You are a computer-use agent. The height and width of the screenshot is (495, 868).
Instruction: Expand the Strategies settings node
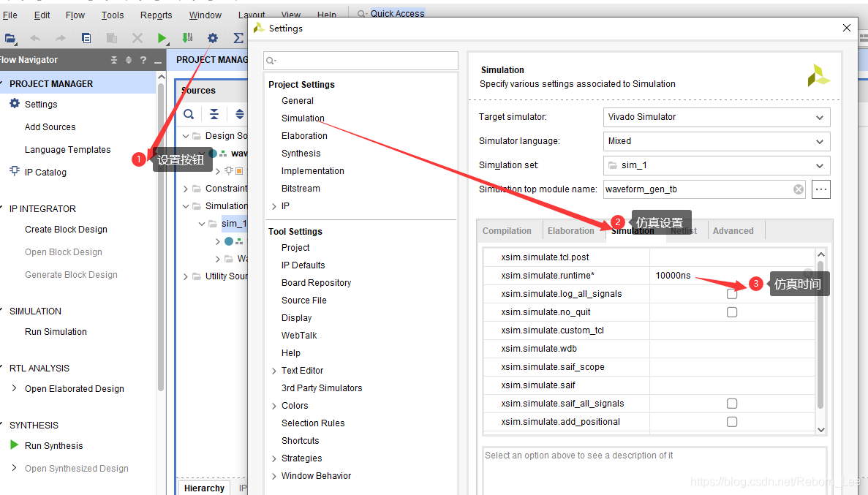(274, 458)
